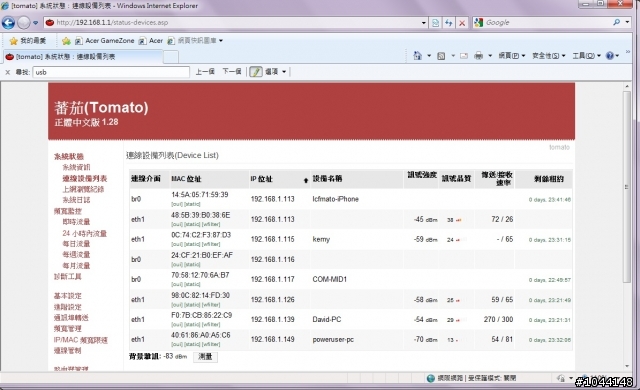
Task: Open 系統日誌 in the sidebar
Action: click(76, 200)
